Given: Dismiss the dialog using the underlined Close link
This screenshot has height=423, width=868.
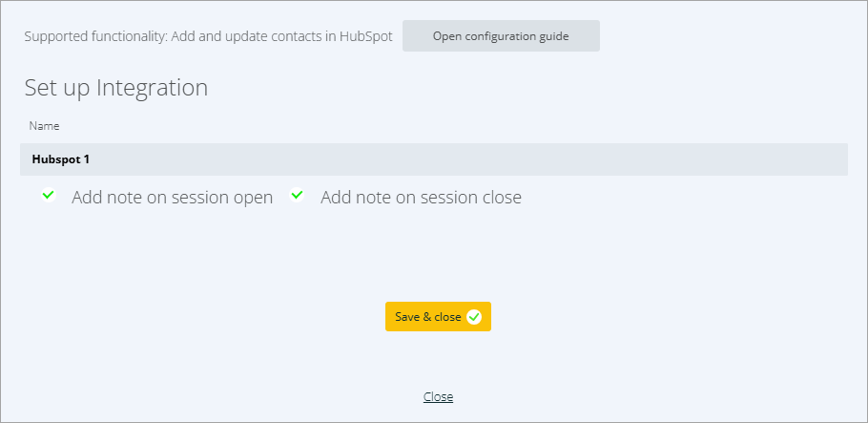Looking at the screenshot, I should coord(438,397).
